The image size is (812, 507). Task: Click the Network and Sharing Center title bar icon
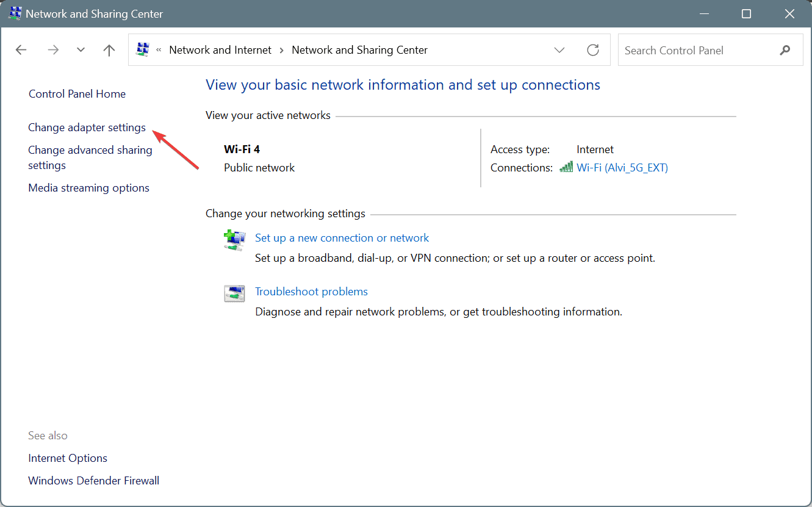pos(15,13)
